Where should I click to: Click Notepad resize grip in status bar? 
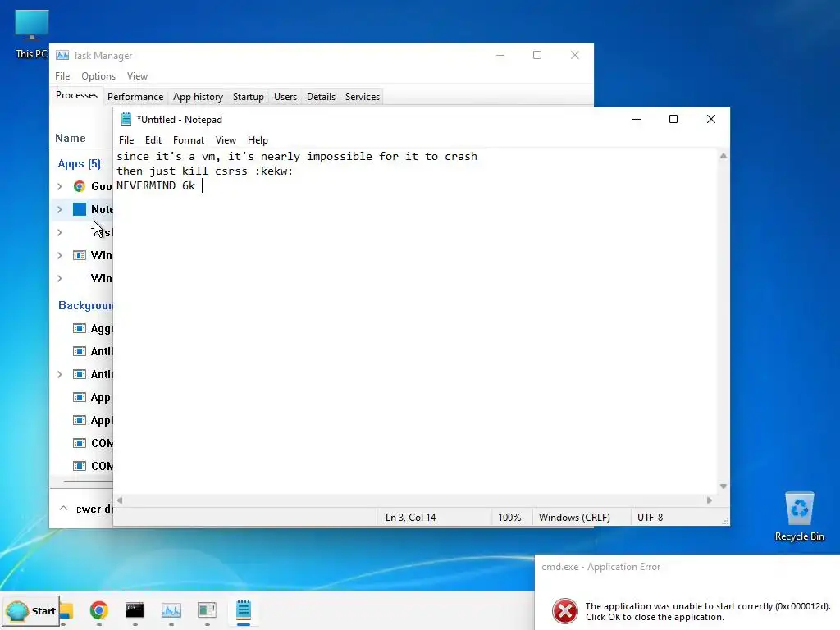(x=725, y=521)
